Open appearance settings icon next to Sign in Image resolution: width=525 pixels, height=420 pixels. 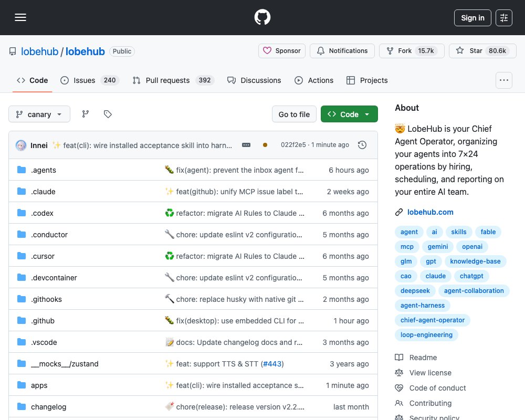click(504, 18)
